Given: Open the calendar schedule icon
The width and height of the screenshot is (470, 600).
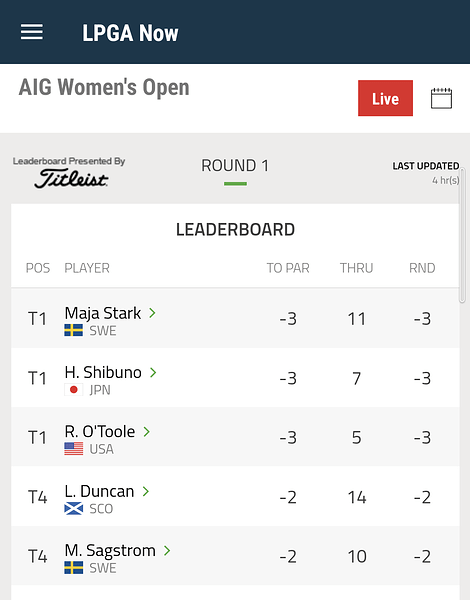Looking at the screenshot, I should pyautogui.click(x=441, y=98).
